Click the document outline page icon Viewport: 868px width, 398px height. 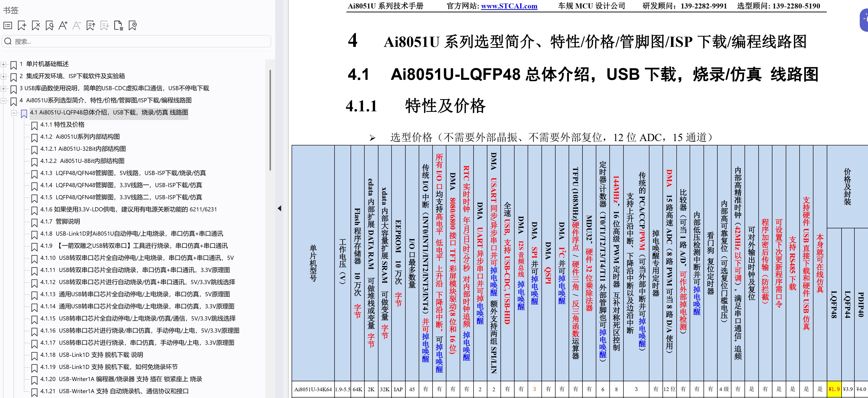pyautogui.click(x=118, y=26)
